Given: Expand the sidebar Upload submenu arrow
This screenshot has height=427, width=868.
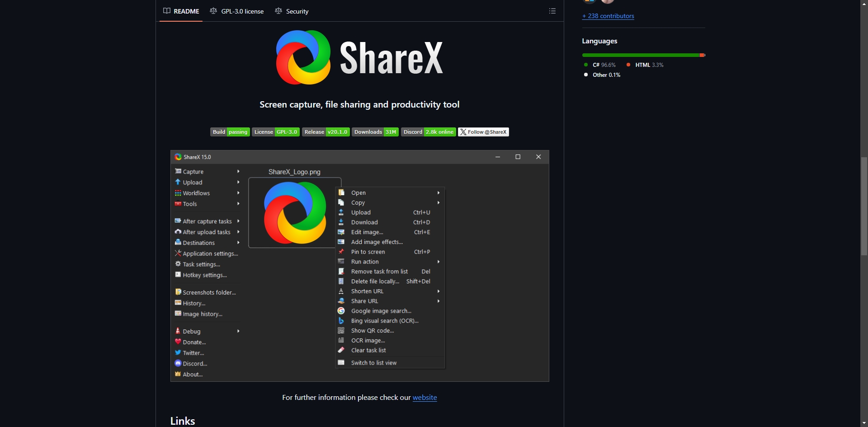Looking at the screenshot, I should point(238,182).
